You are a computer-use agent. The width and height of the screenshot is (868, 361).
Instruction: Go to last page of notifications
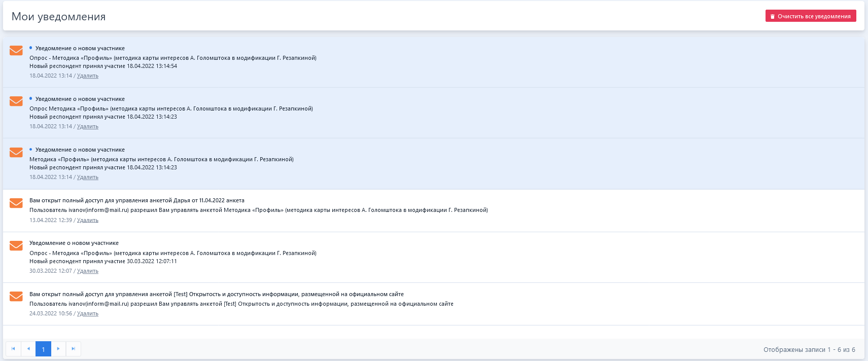(73, 349)
